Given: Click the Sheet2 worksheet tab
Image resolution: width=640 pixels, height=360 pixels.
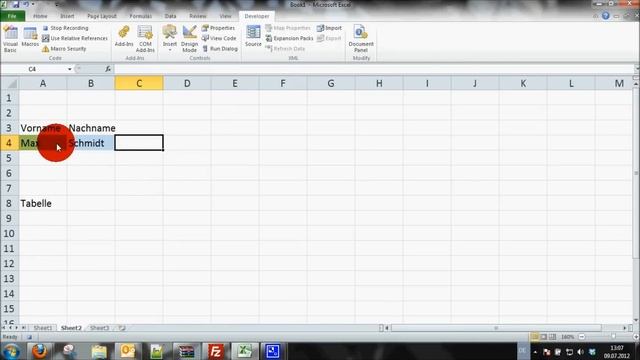Looking at the screenshot, I should [x=71, y=328].
